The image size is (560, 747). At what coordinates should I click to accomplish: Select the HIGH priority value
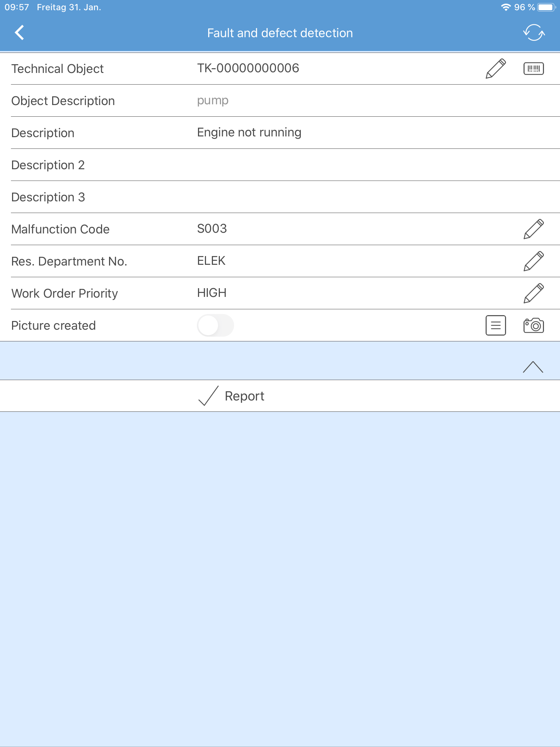(x=212, y=293)
